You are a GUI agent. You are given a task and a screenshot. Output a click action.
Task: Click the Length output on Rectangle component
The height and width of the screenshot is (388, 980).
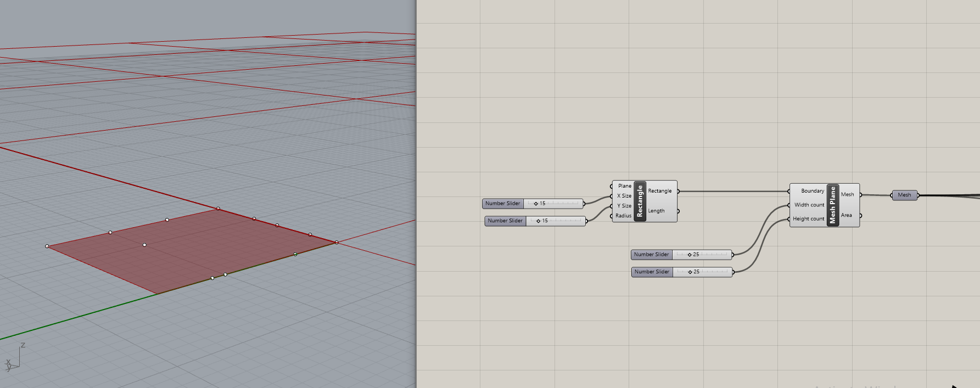[x=656, y=211]
